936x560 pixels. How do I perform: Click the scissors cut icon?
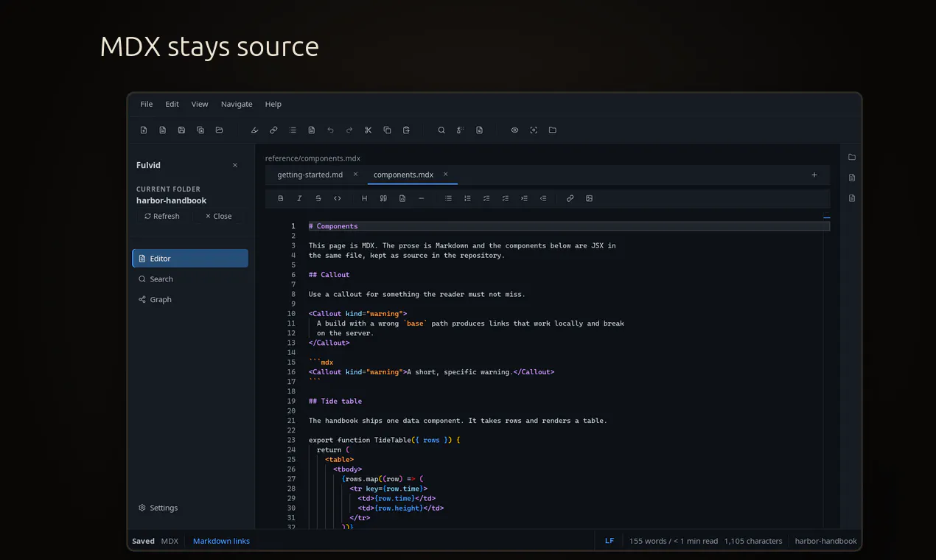click(369, 130)
